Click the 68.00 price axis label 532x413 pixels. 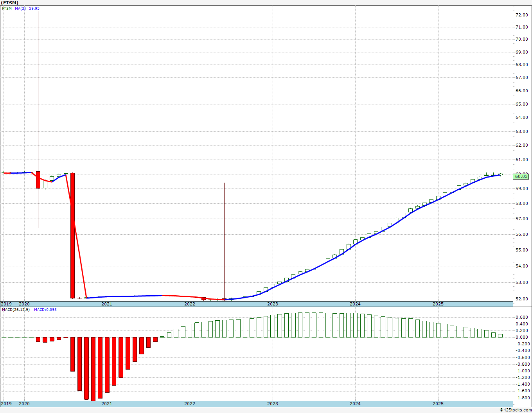pyautogui.click(x=522, y=65)
